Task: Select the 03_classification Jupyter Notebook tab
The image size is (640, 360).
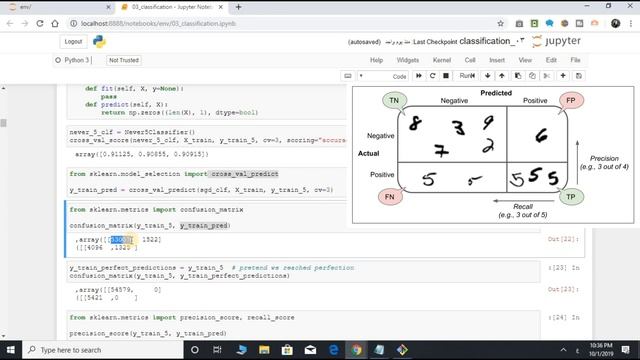Action: 171,7
